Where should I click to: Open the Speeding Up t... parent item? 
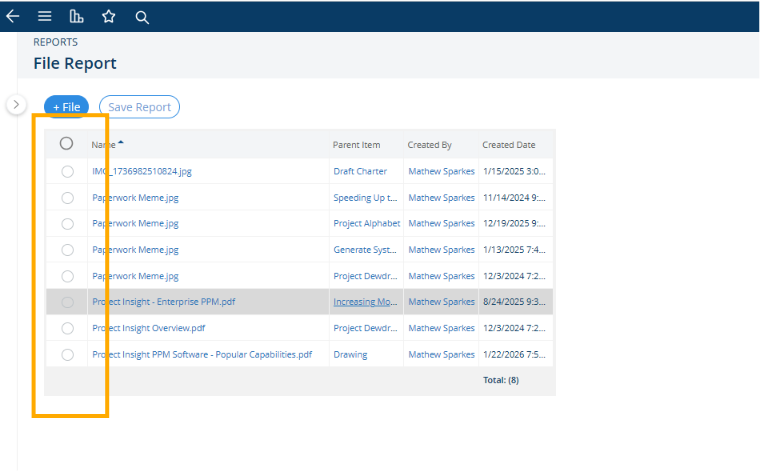365,198
